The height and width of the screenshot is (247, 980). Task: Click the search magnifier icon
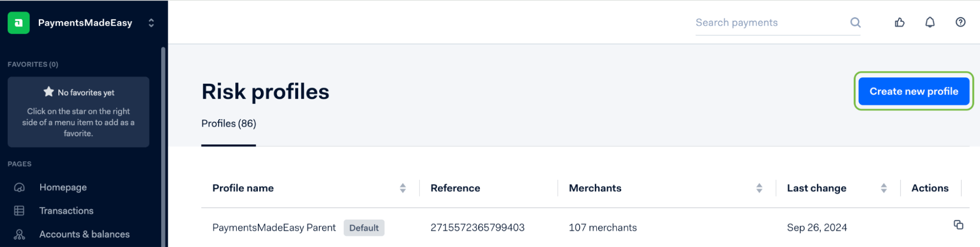855,23
